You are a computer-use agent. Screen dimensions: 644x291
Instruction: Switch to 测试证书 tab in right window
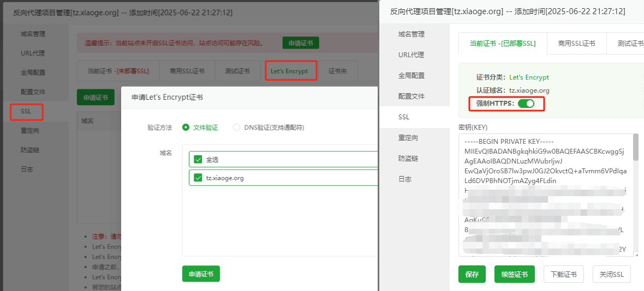(625, 44)
